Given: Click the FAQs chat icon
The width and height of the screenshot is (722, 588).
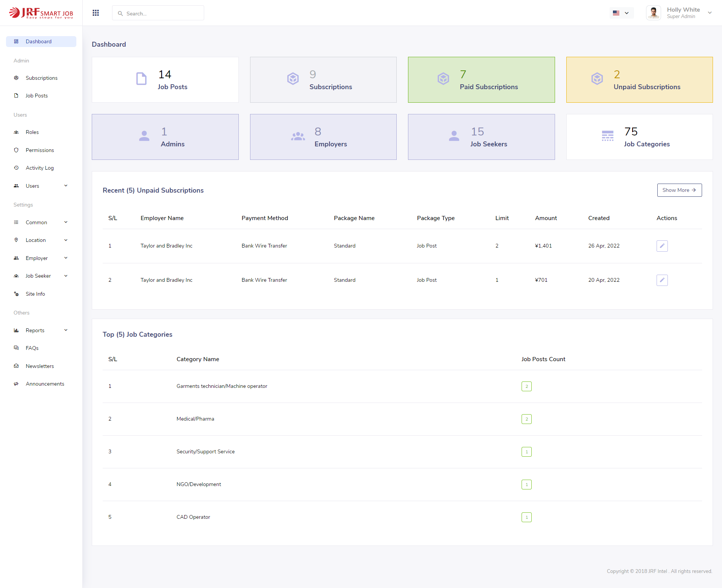Looking at the screenshot, I should [16, 348].
